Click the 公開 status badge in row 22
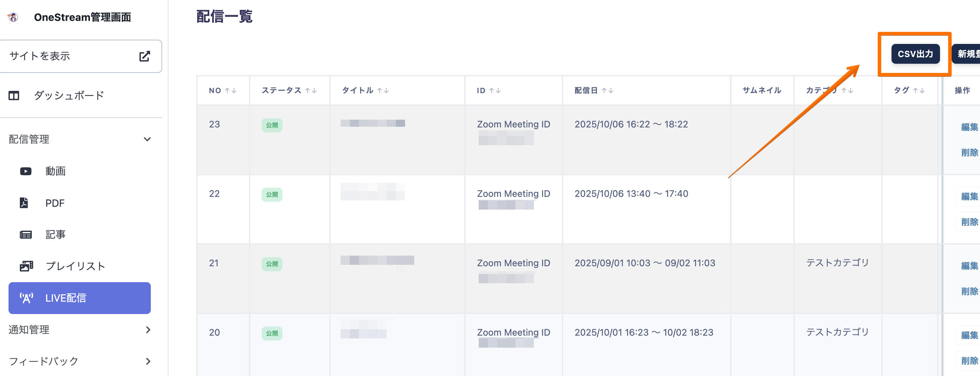 [272, 194]
